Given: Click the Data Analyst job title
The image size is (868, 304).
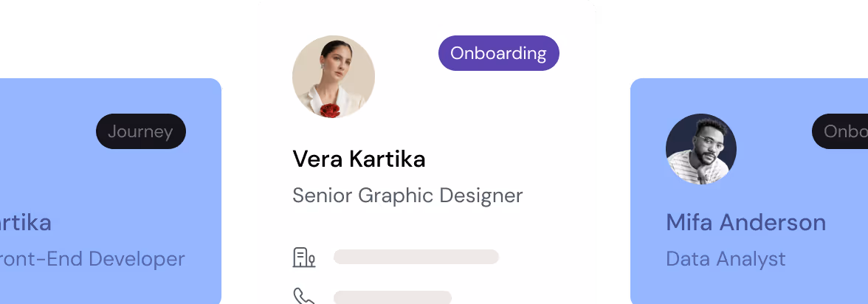Looking at the screenshot, I should click(726, 259).
